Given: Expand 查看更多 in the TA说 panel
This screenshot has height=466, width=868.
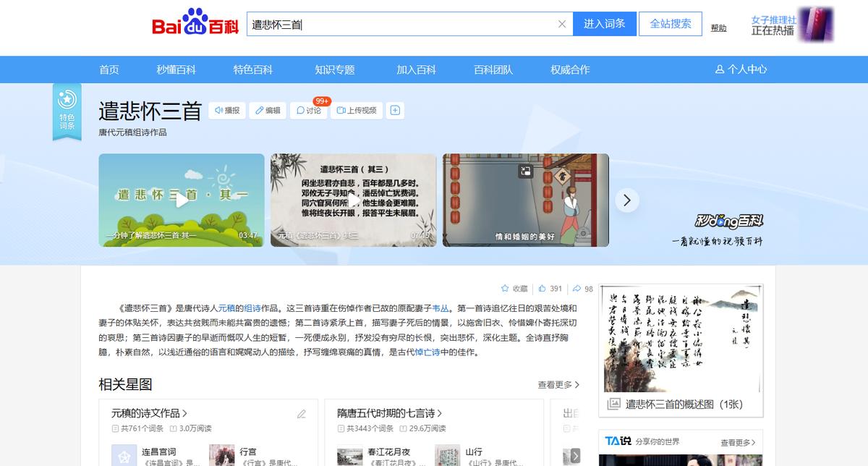Looking at the screenshot, I should (737, 442).
